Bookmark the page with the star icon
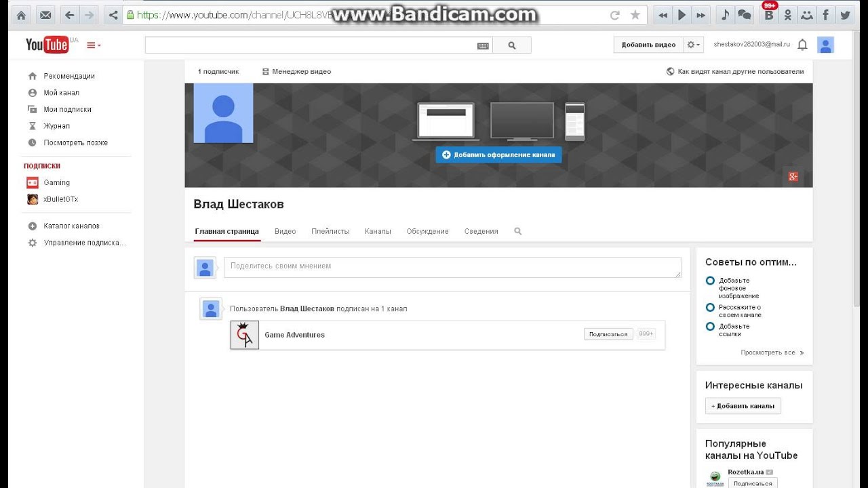868x488 pixels. pyautogui.click(x=635, y=15)
